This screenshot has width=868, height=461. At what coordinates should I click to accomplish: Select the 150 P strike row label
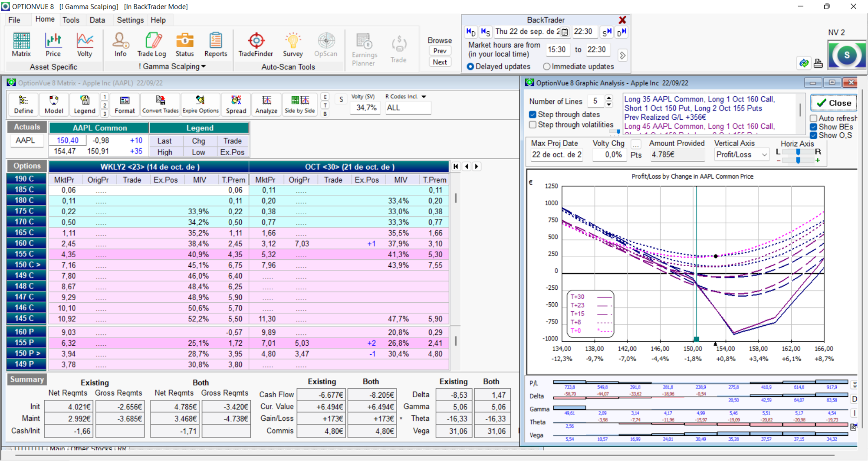[x=26, y=353]
